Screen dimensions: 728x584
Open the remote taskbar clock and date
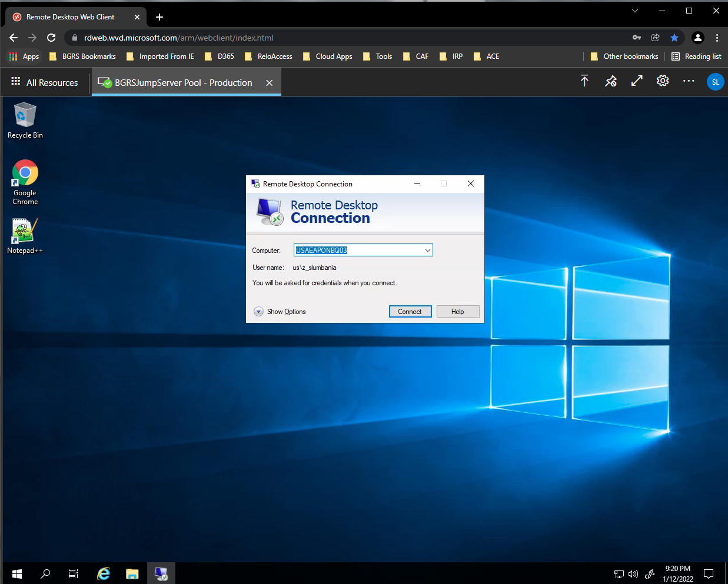coord(678,574)
